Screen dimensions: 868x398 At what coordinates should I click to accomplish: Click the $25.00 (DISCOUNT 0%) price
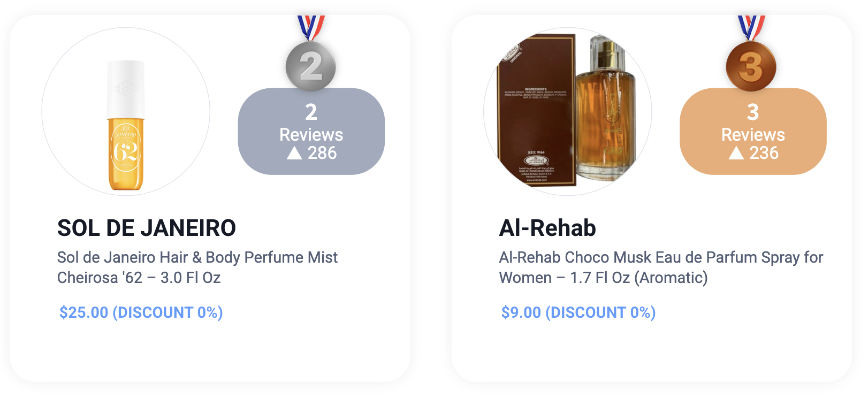[141, 312]
